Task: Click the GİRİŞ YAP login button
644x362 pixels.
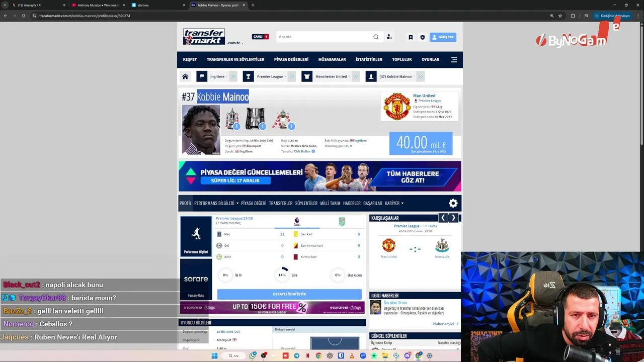Action: 443,37
